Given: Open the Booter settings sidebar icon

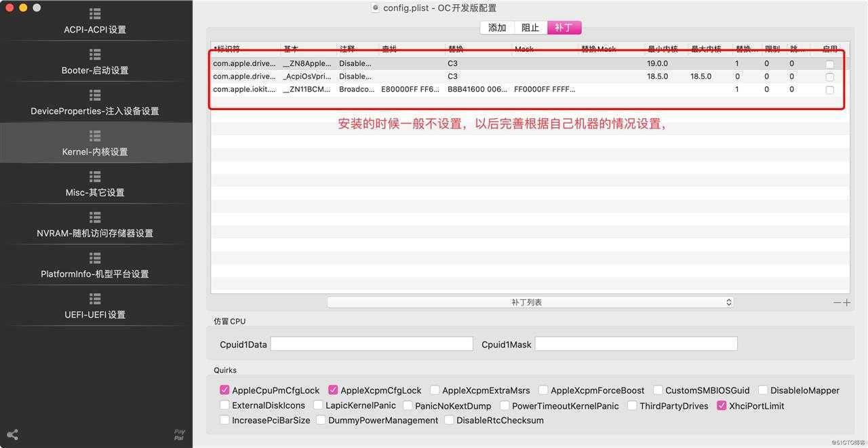Looking at the screenshot, I should (x=95, y=54).
